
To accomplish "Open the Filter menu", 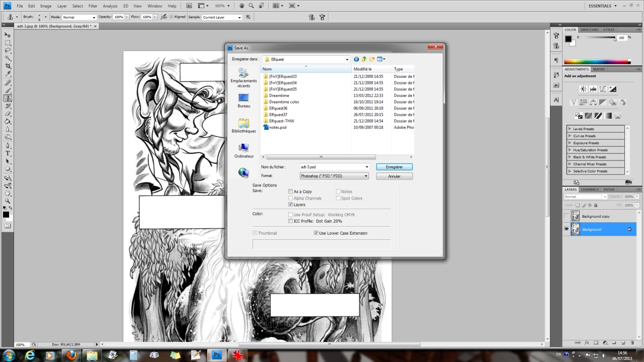I will pyautogui.click(x=93, y=6).
